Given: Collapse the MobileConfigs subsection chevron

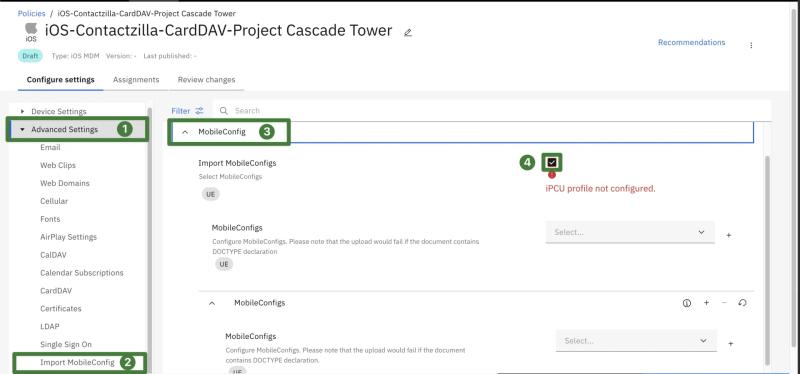Looking at the screenshot, I should [212, 303].
